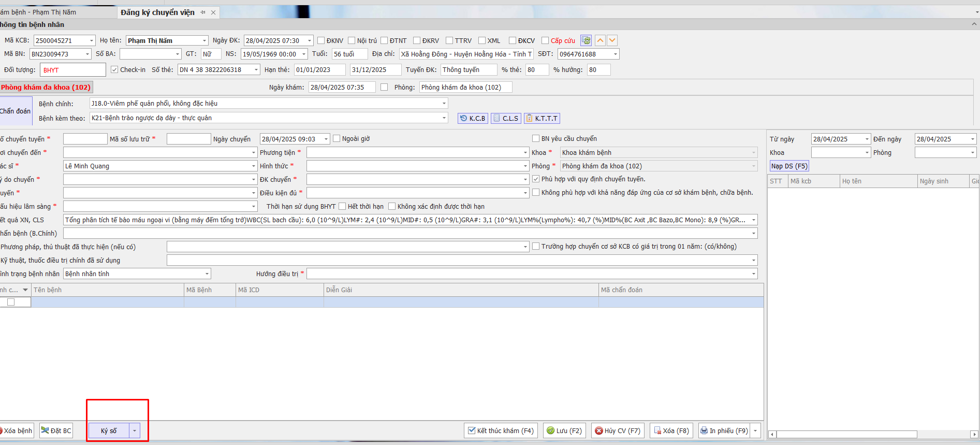Uncheck Phù hợp với quy định chuyển tuyến

coord(536,179)
